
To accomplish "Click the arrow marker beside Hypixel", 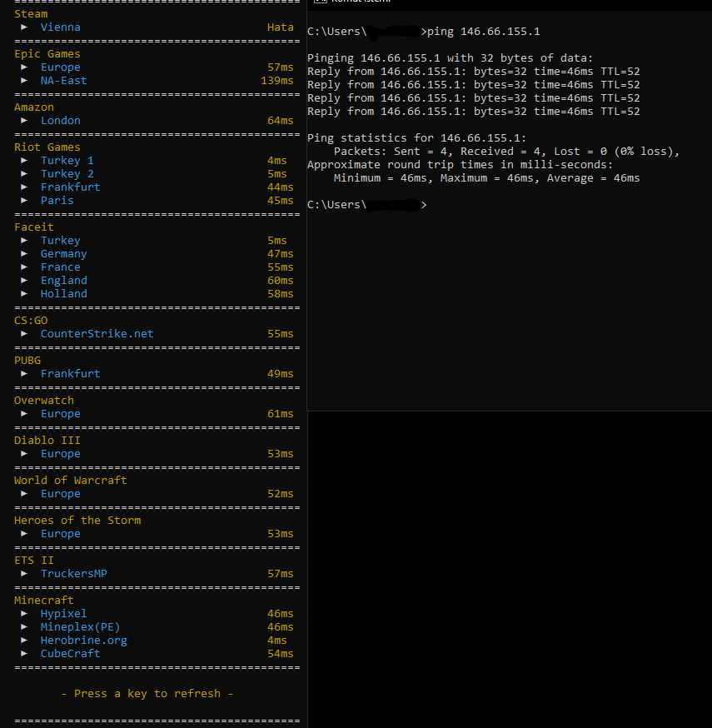I will click(24, 614).
